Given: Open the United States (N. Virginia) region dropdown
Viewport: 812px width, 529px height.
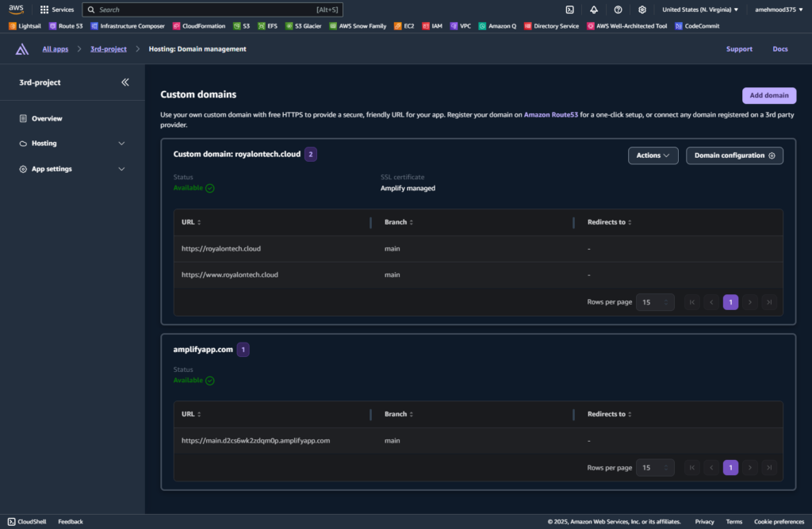Looking at the screenshot, I should (x=700, y=10).
